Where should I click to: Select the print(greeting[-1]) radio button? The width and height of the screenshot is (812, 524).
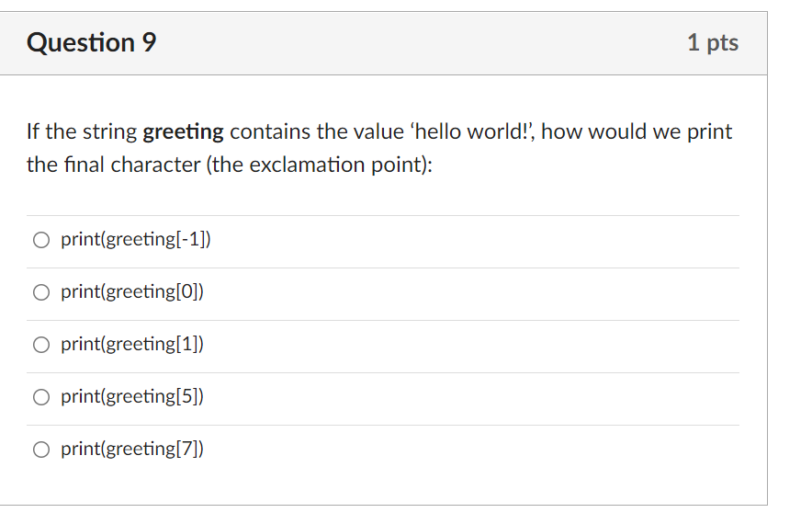[41, 241]
